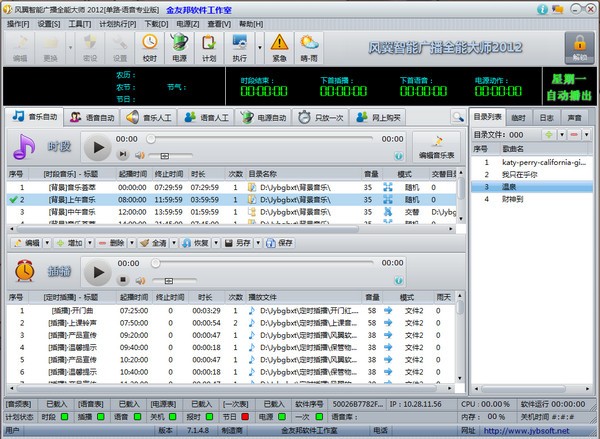The image size is (600, 439).
Task: Expand the 恢复 button dropdown arrow
Action: 216,243
